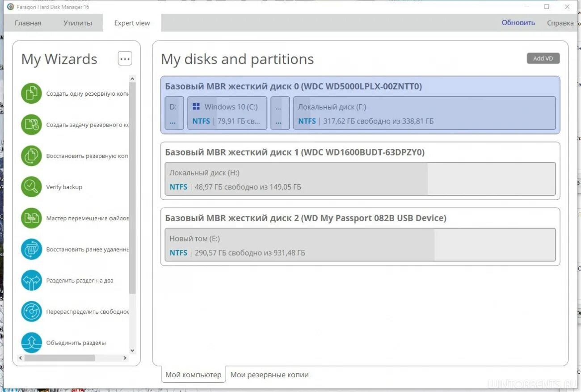
Task: Click the file transfer wizard icon
Action: pos(31,218)
